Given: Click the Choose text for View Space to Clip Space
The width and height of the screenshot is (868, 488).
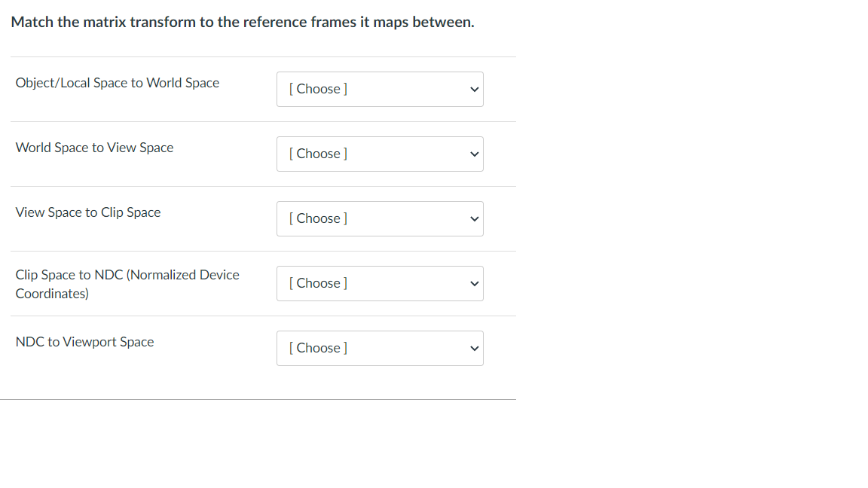Looking at the screenshot, I should 318,218.
